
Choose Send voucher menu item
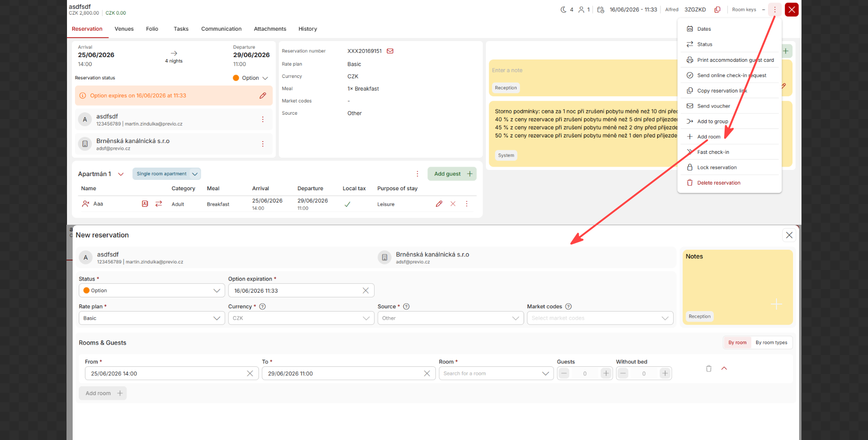point(729,106)
